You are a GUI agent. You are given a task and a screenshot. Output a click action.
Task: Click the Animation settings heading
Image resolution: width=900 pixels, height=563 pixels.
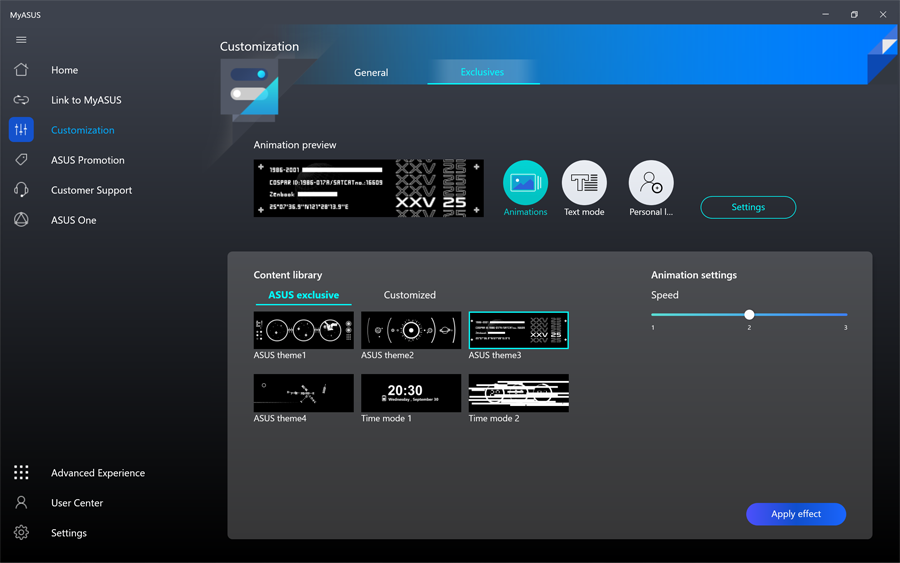[x=693, y=275]
